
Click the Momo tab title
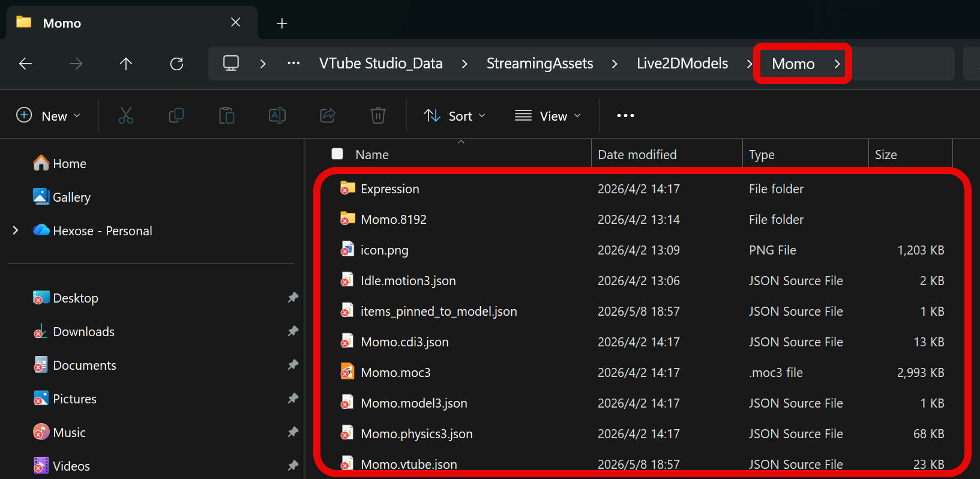point(62,23)
